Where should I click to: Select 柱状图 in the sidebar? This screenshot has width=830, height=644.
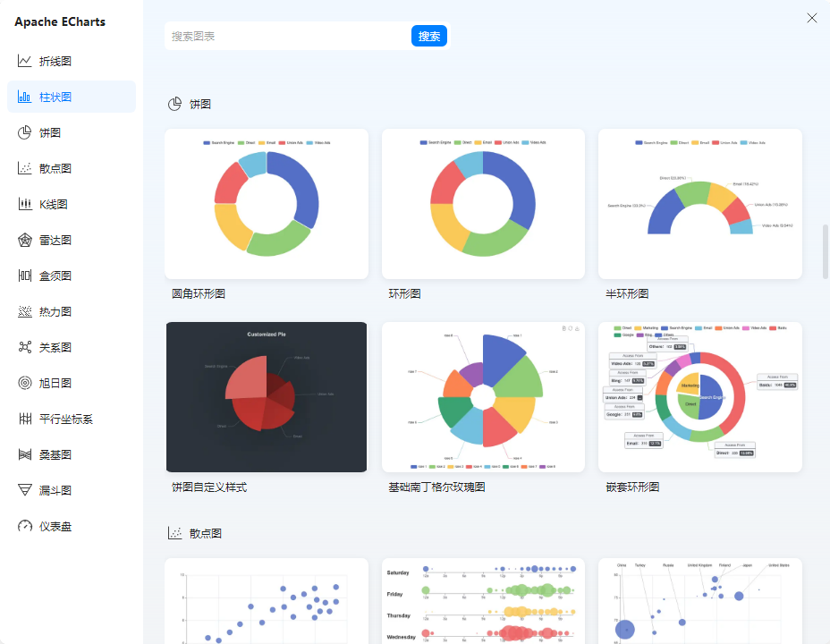click(x=72, y=97)
